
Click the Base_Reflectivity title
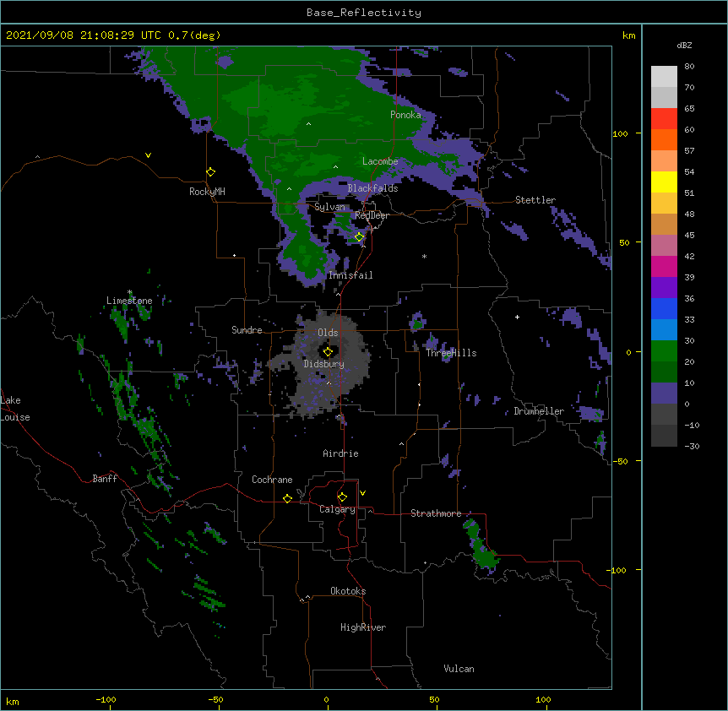click(364, 13)
